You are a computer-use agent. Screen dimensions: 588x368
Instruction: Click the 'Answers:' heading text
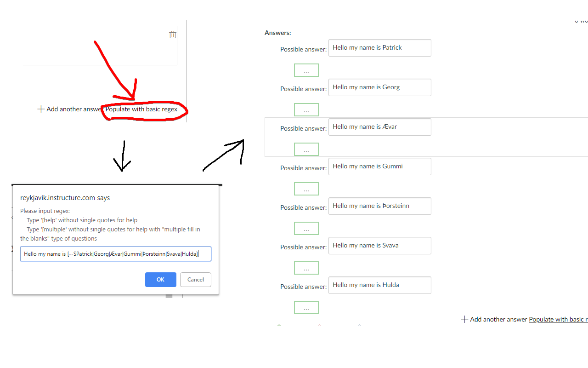(278, 33)
